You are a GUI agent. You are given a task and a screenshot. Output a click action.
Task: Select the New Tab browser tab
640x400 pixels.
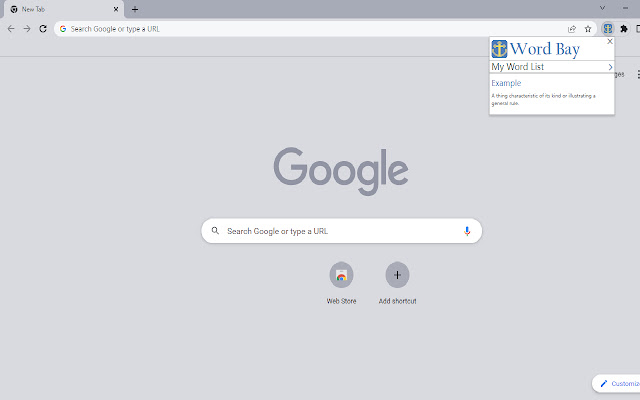(x=64, y=9)
